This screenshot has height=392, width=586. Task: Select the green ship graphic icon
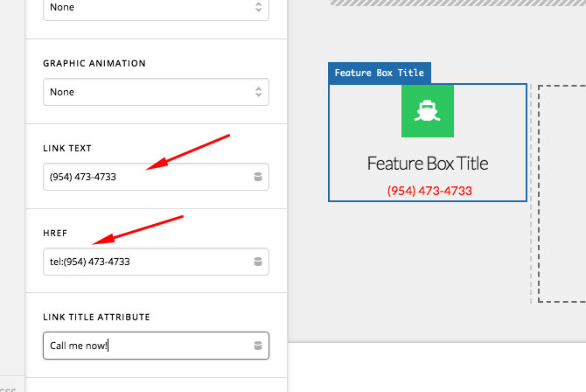428,111
